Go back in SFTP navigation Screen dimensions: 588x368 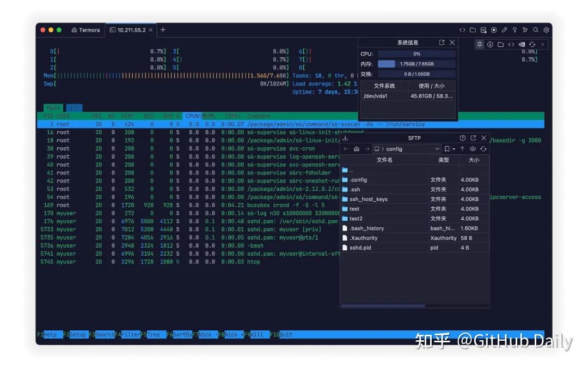tap(346, 149)
